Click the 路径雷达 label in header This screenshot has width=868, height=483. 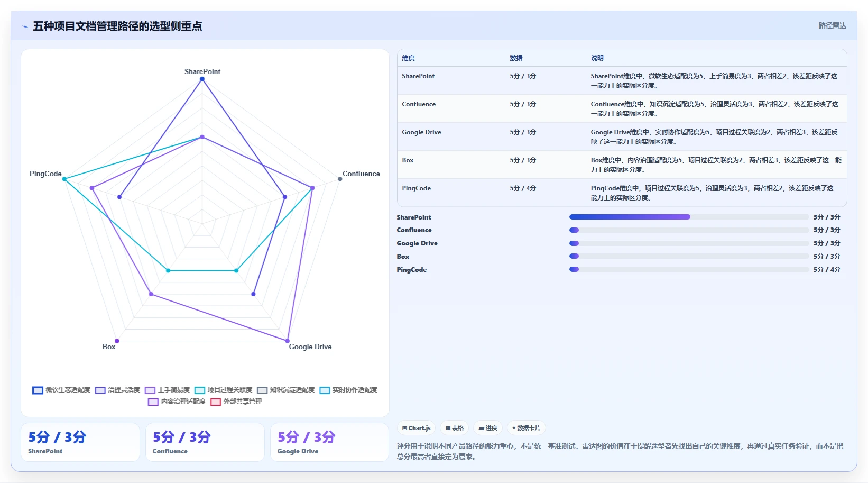[832, 25]
